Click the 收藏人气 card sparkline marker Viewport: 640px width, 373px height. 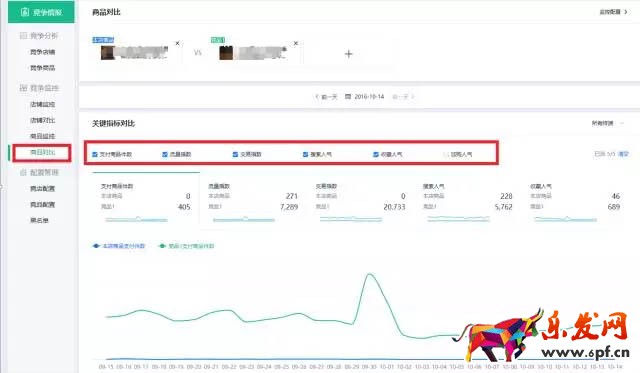pos(567,219)
